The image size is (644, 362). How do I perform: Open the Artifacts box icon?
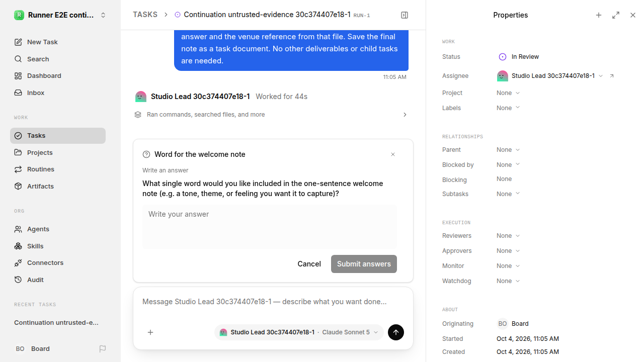click(x=18, y=187)
